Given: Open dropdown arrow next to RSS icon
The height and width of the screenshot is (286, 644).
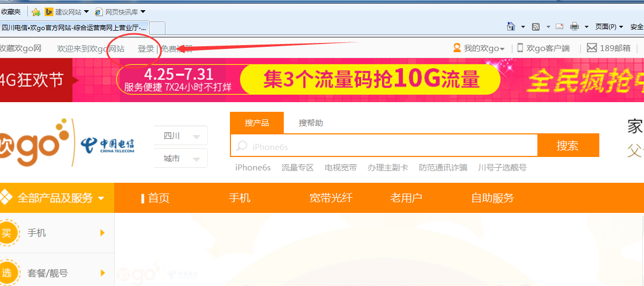Looking at the screenshot, I should click(x=548, y=27).
